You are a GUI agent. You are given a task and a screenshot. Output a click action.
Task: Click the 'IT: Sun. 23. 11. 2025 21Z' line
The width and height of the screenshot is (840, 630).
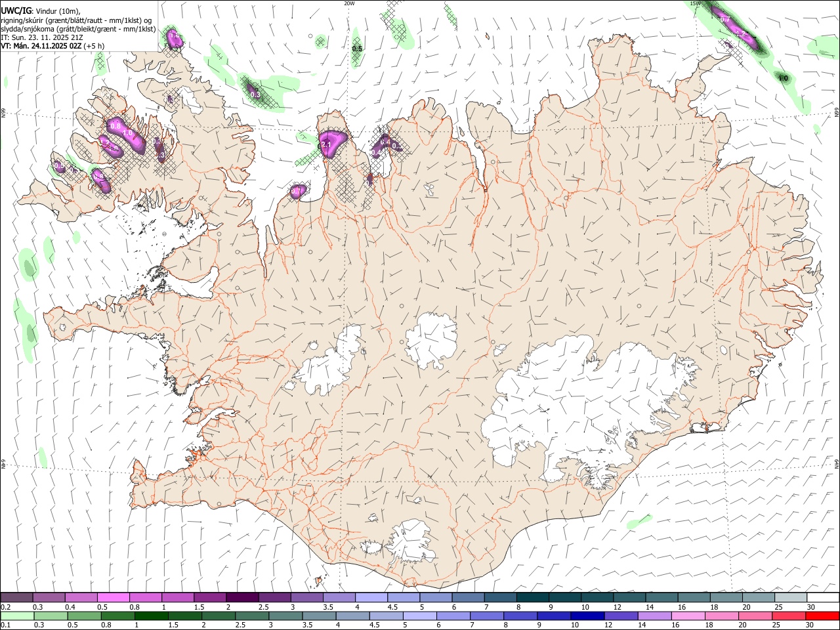point(42,37)
